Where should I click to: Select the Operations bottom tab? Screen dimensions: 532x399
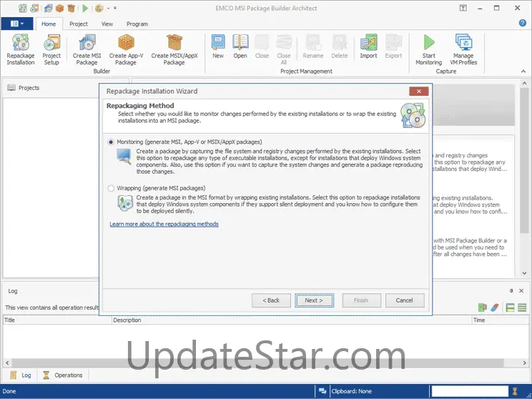point(63,375)
